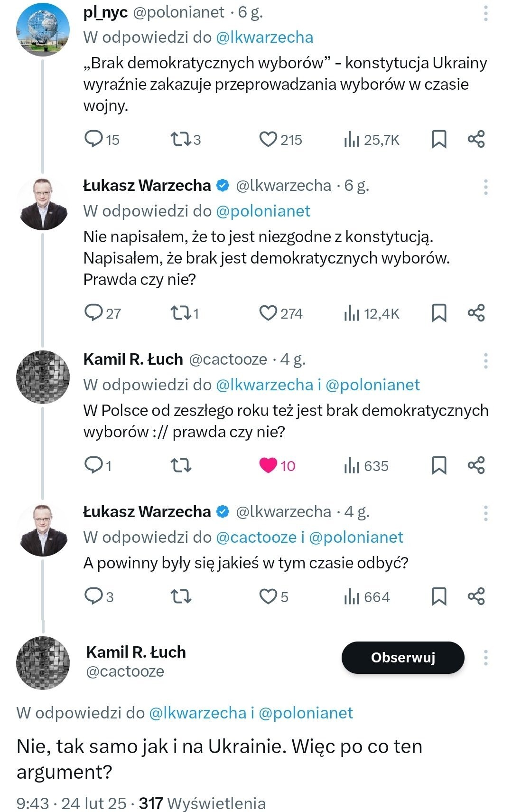Viewport: 512px width, 812px height.
Task: Like Łukasz Warzecha's tweet with 274 likes
Action: click(268, 313)
